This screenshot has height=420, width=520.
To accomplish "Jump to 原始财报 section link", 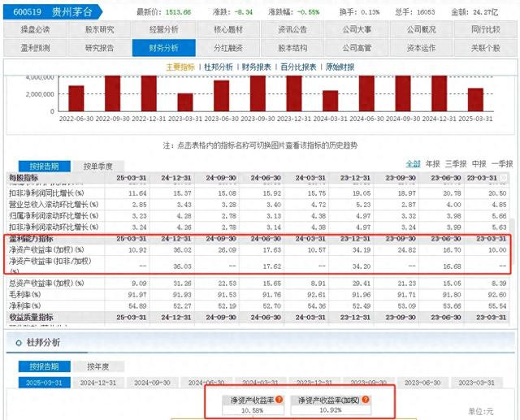I will (x=340, y=67).
